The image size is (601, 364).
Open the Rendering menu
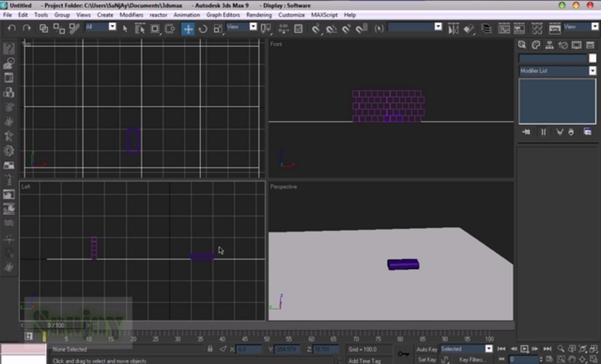tap(259, 15)
